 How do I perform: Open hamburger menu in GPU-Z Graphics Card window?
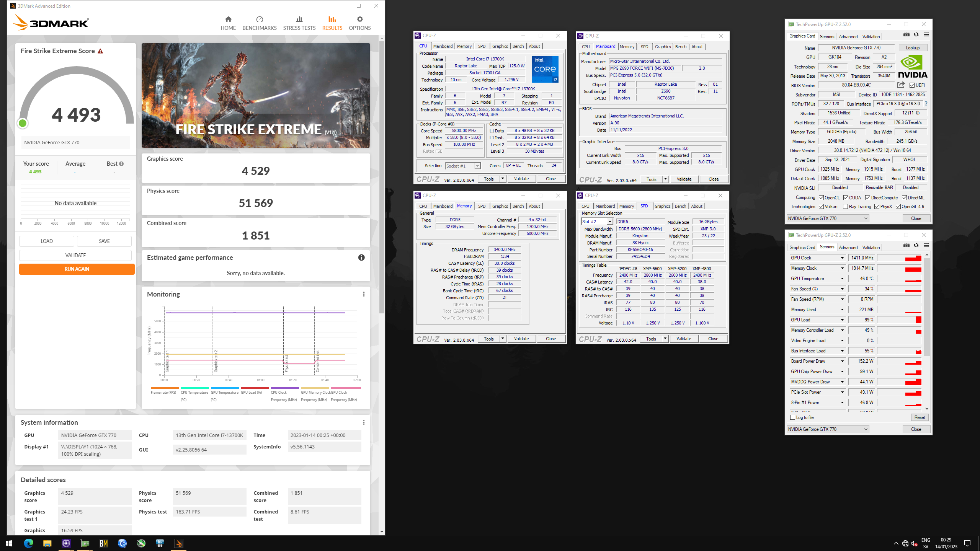(926, 35)
